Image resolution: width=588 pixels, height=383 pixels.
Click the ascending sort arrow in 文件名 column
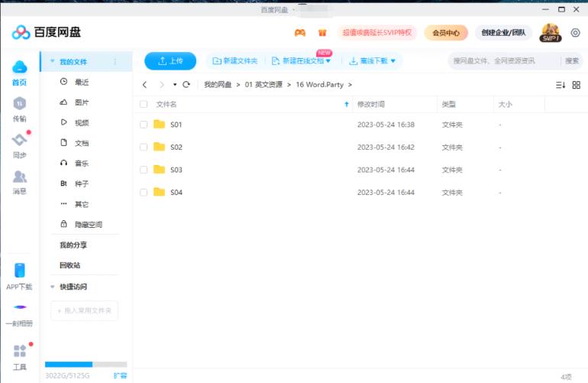click(x=347, y=105)
